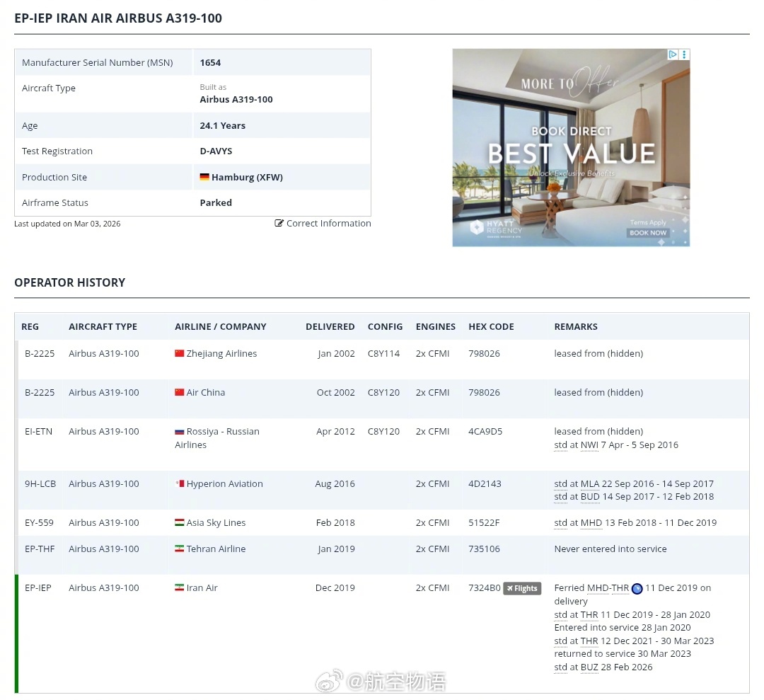764x700 pixels.
Task: Click the NWI airport code in remarks
Action: click(589, 444)
